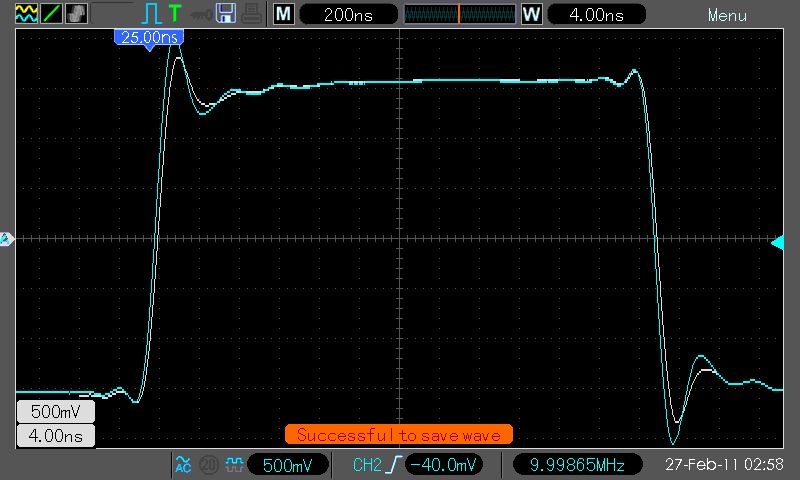Click the orange marker in memory bar
The image size is (800, 480).
459,14
